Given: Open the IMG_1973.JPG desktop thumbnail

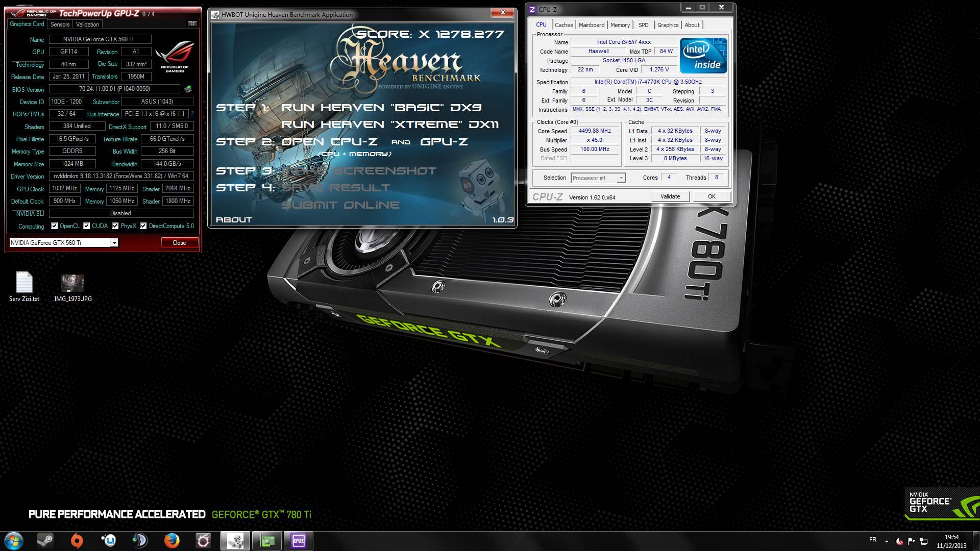Looking at the screenshot, I should [73, 288].
